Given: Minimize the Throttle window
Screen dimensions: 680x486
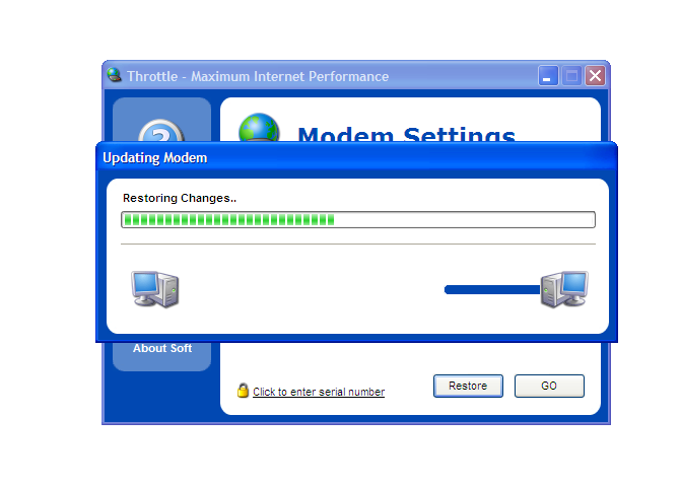Looking at the screenshot, I should coord(548,76).
